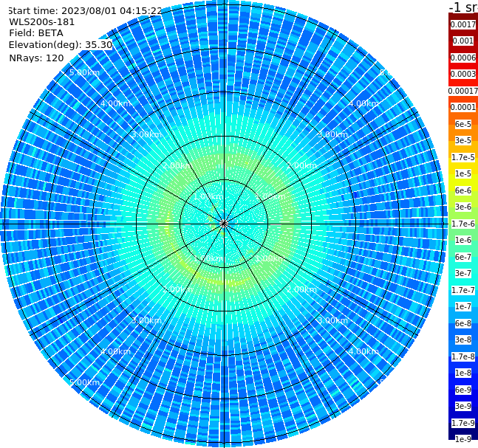Click the 3e-8 colorbar label

tap(463, 340)
